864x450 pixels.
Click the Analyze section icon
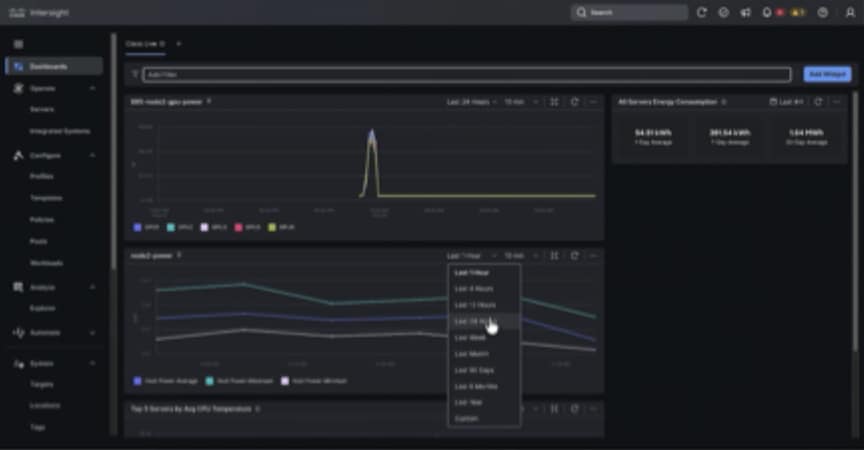click(18, 287)
